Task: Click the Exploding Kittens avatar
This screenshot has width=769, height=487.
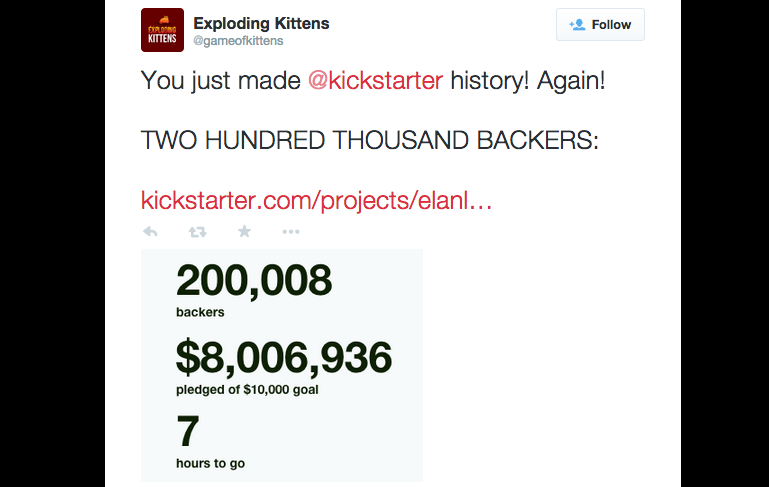Action: point(162,30)
